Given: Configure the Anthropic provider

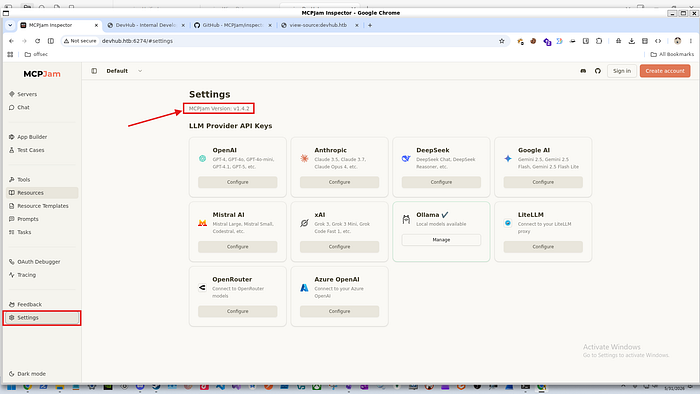Looking at the screenshot, I should (339, 182).
